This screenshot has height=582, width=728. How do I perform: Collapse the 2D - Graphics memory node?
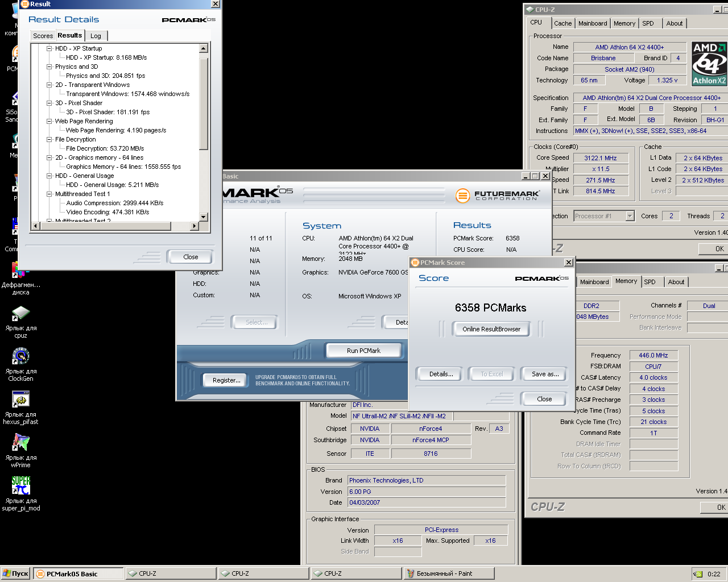(49, 157)
